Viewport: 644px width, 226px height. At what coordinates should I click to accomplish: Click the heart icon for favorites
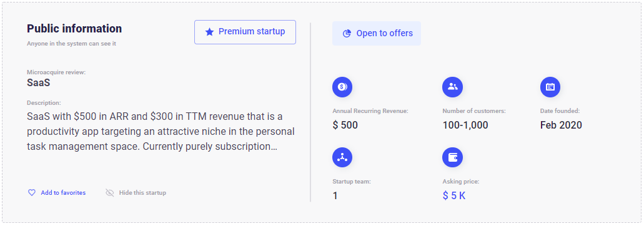coord(32,193)
